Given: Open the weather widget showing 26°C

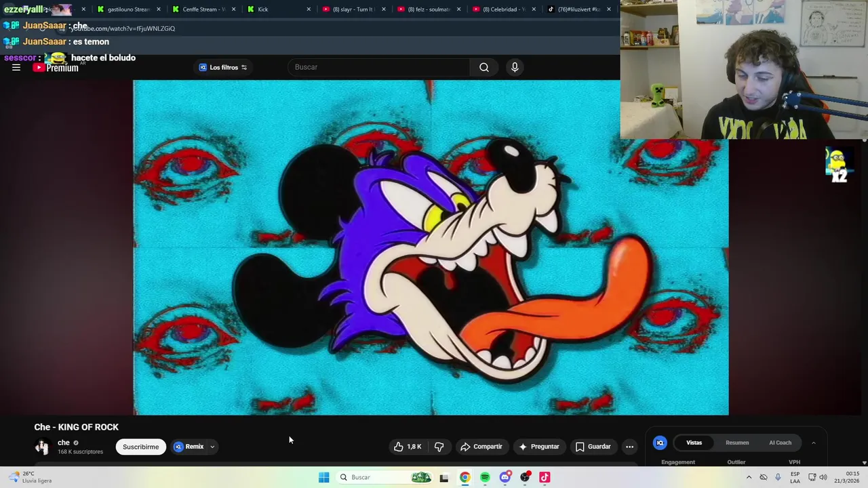Looking at the screenshot, I should [28, 477].
